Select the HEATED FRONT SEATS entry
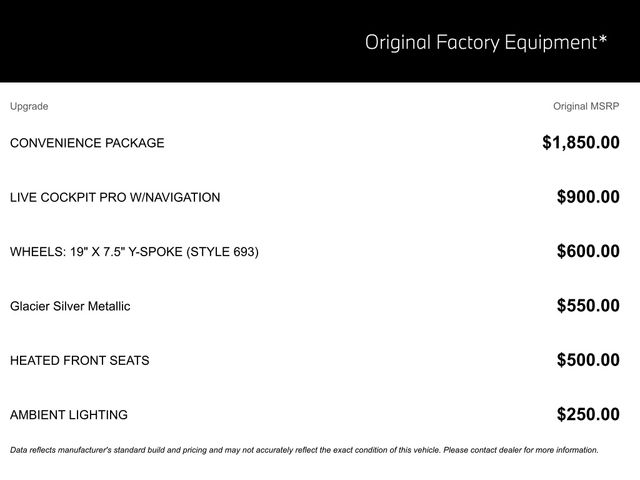640x480 pixels. [x=80, y=360]
